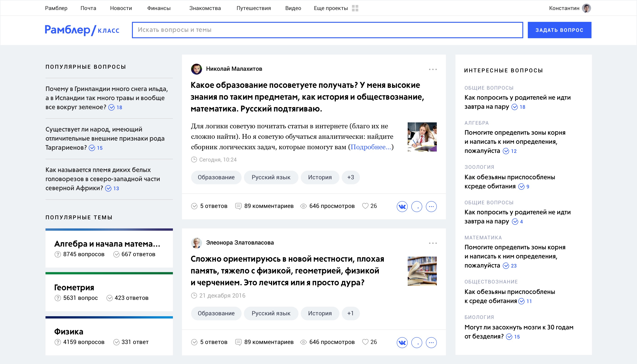Open Путешествия in top navigation
The width and height of the screenshot is (637, 364).
253,8
